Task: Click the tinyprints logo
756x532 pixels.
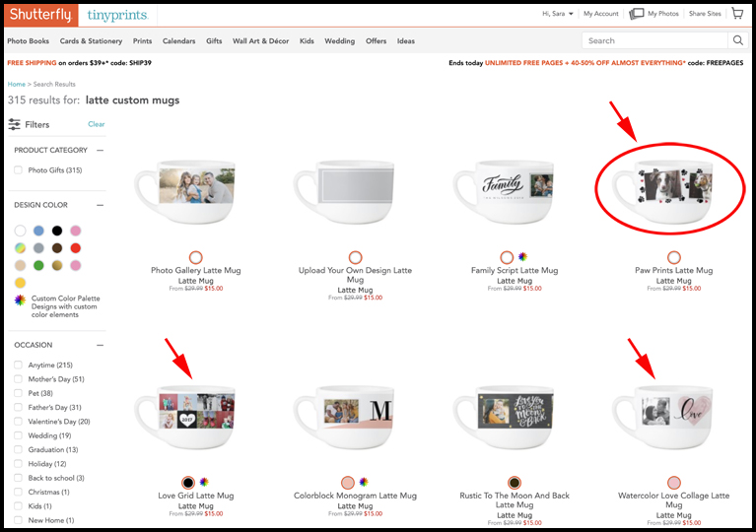Action: (117, 15)
